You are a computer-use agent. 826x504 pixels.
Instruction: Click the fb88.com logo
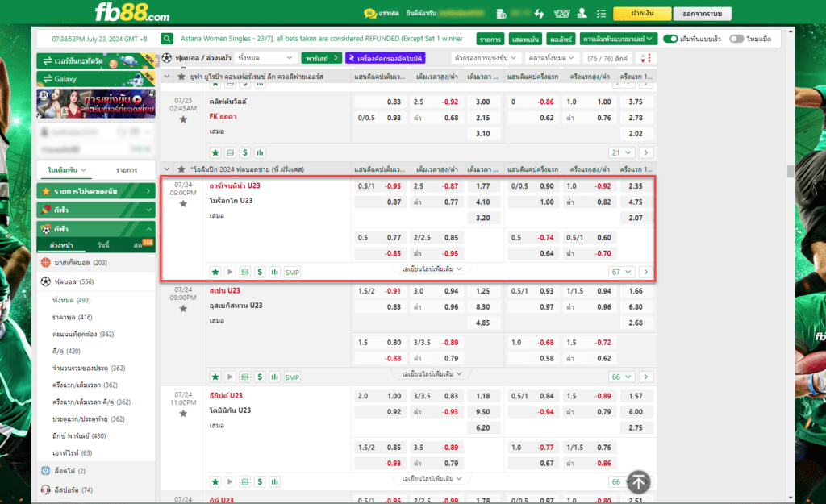pyautogui.click(x=131, y=13)
